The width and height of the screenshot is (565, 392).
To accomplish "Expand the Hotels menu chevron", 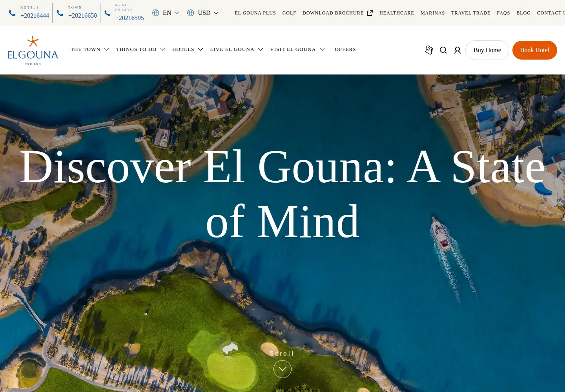I will point(200,49).
